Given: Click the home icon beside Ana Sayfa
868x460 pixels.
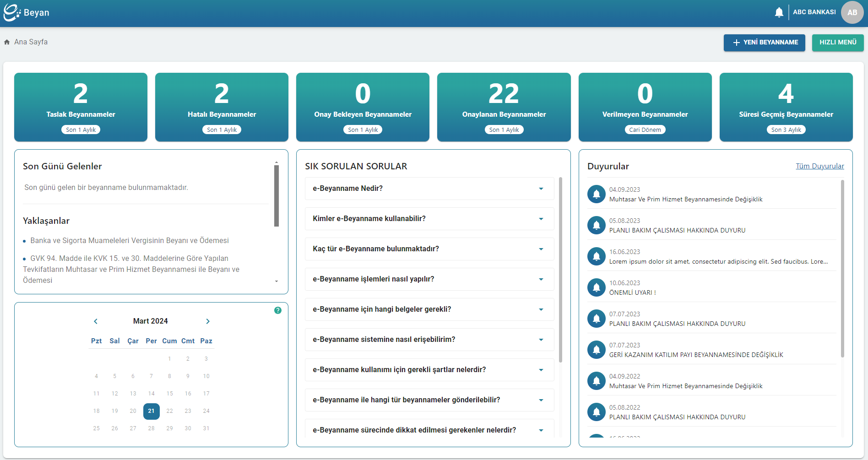Looking at the screenshot, I should [x=7, y=42].
